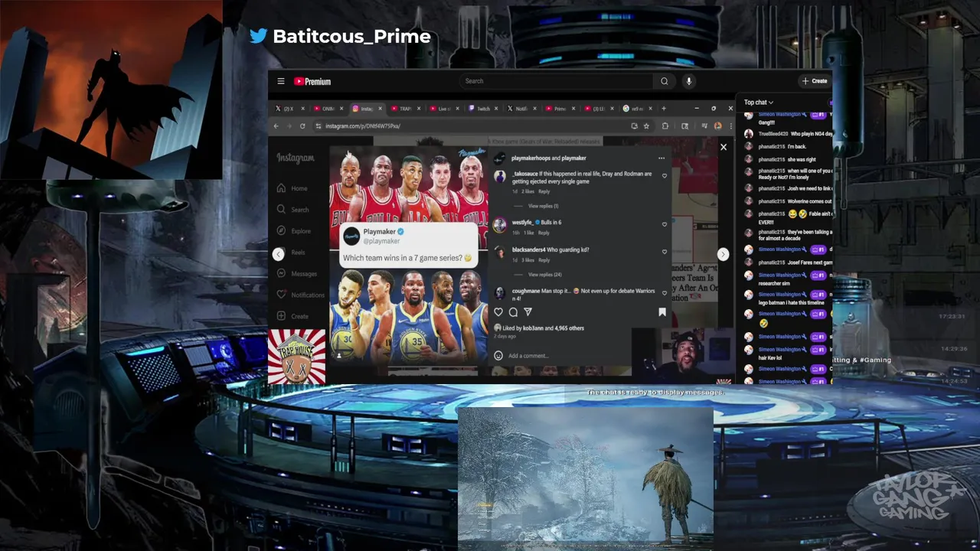Switch to the re9 Google search tab

[638, 109]
